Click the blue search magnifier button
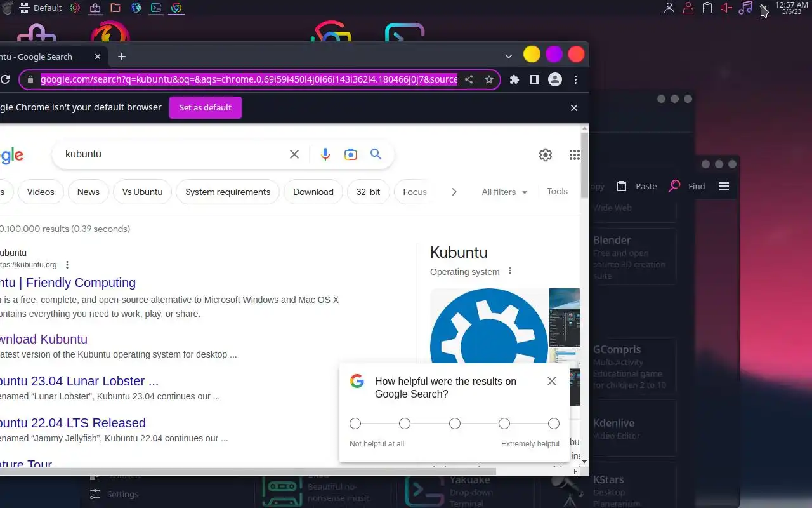 (376, 154)
